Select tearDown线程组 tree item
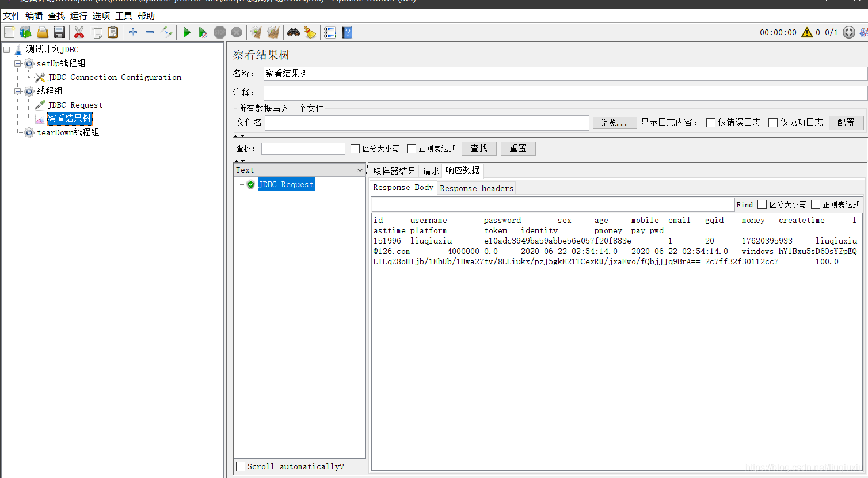Image resolution: width=868 pixels, height=478 pixels. [x=68, y=132]
